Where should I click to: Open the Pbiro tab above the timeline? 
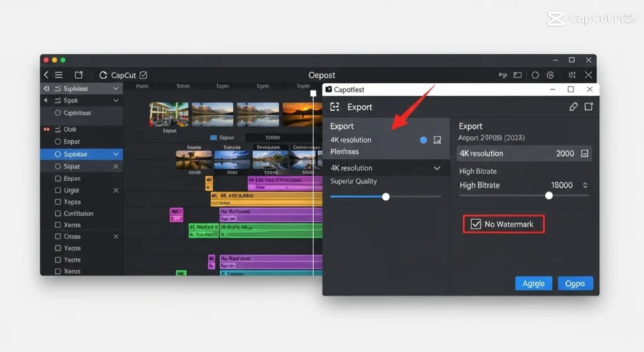point(142,86)
